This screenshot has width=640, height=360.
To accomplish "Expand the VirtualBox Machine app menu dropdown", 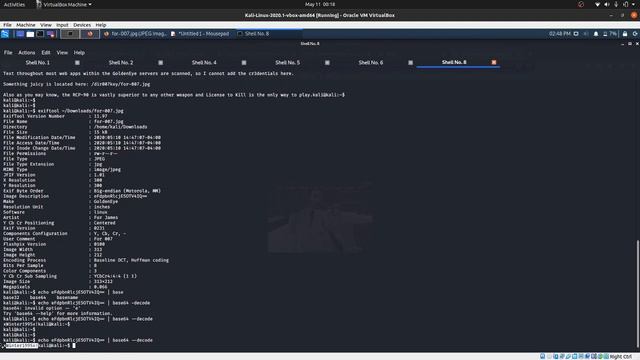I will click(64, 4).
